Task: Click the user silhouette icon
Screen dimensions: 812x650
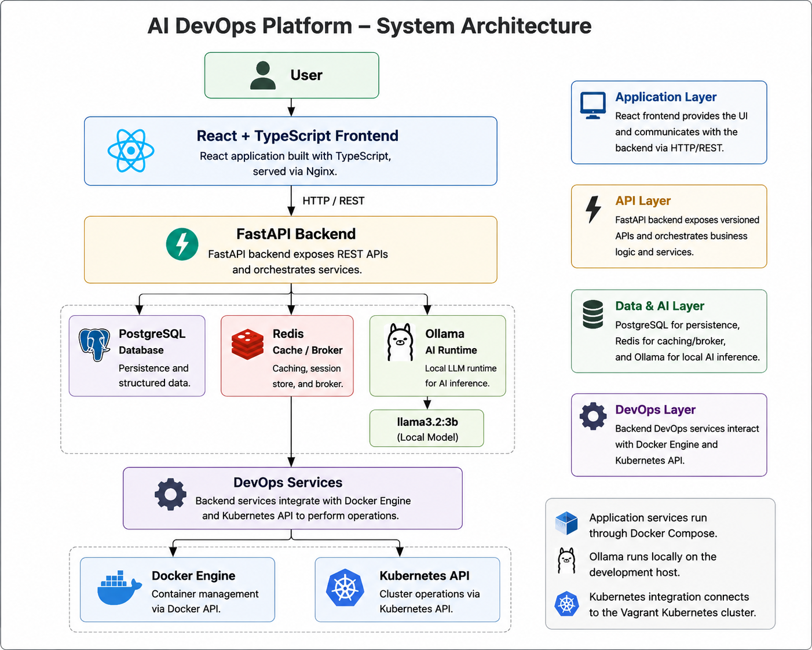Action: coord(263,75)
